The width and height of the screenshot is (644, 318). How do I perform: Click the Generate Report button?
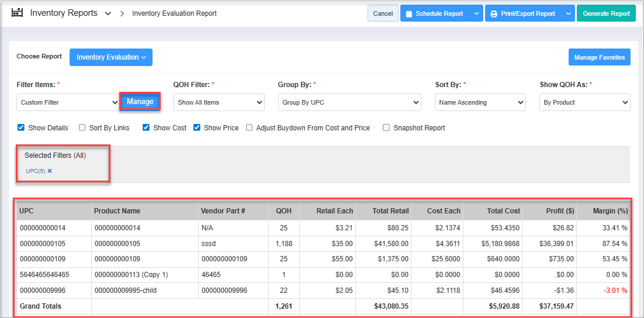tap(606, 13)
